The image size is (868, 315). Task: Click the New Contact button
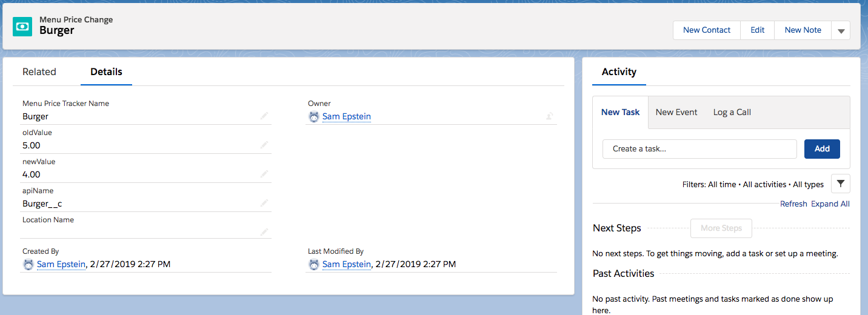(707, 30)
